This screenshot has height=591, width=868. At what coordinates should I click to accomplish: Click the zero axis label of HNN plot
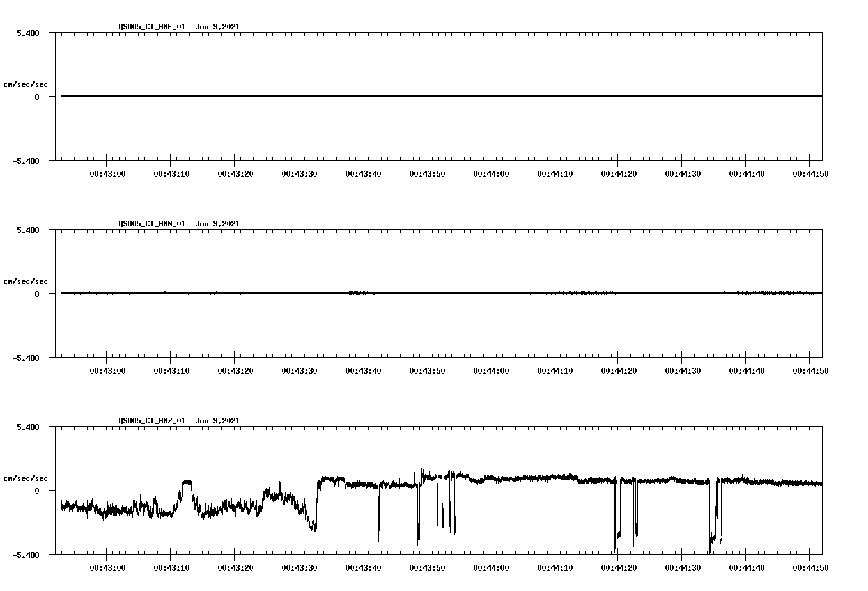pos(37,294)
